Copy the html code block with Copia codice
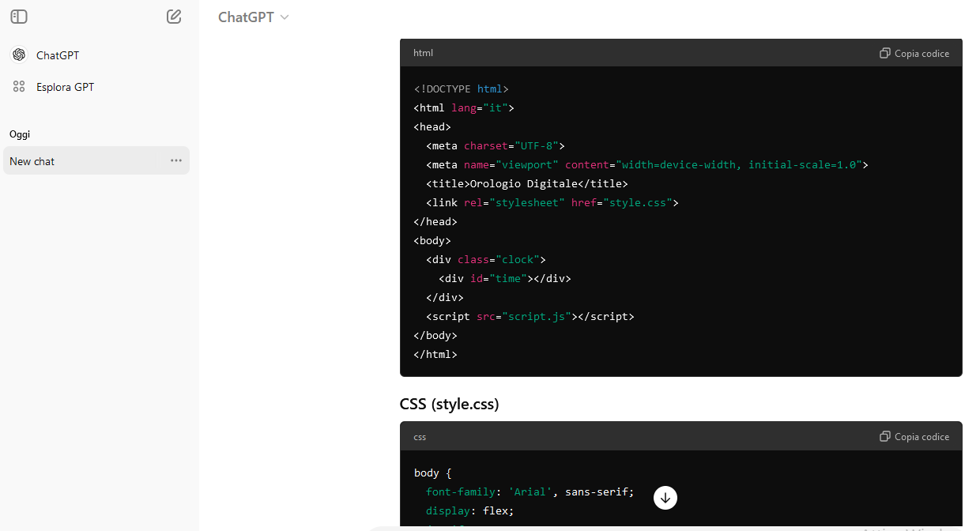Screen dimensions: 980x531 (x=914, y=53)
